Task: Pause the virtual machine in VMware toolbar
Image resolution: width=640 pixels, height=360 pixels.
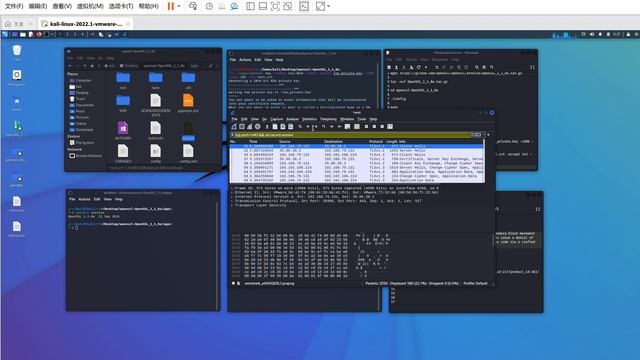Action: tap(171, 6)
